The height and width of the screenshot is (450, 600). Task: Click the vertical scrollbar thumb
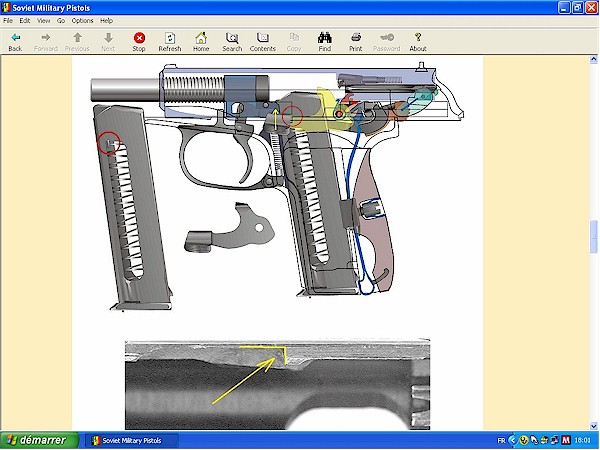(x=593, y=236)
